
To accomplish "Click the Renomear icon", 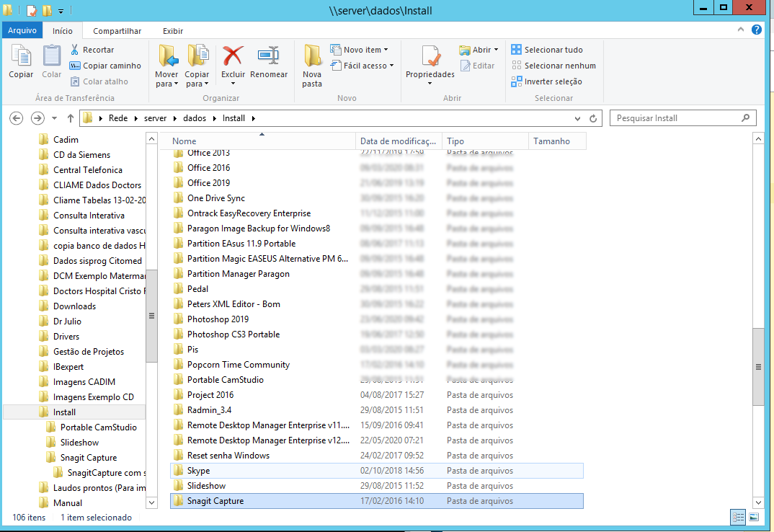I will (269, 56).
